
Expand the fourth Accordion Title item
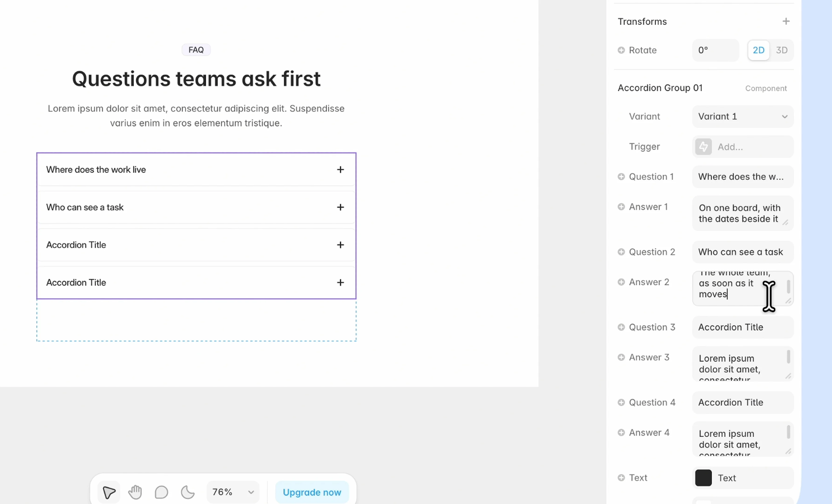(196, 282)
